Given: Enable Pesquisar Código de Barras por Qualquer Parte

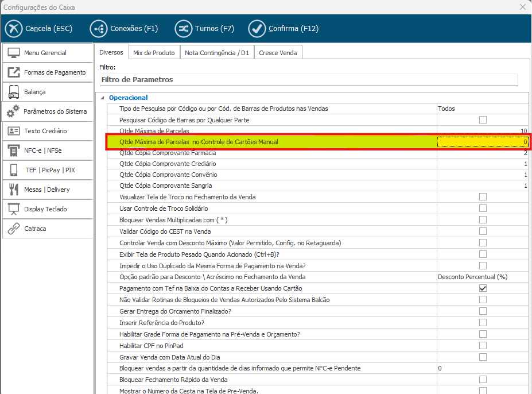Looking at the screenshot, I should tap(483, 120).
